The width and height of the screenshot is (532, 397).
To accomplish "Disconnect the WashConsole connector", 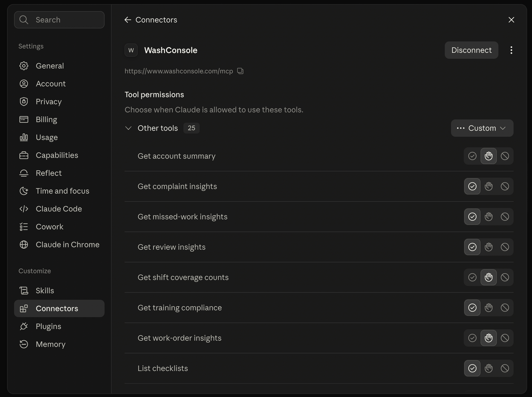I will point(471,50).
